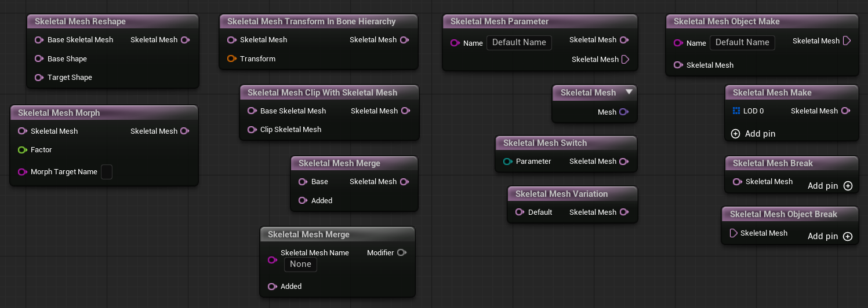The height and width of the screenshot is (308, 868).
Task: Click the Skeletal Mesh output pin on Skeletal Mesh Morph
Action: coord(185,131)
